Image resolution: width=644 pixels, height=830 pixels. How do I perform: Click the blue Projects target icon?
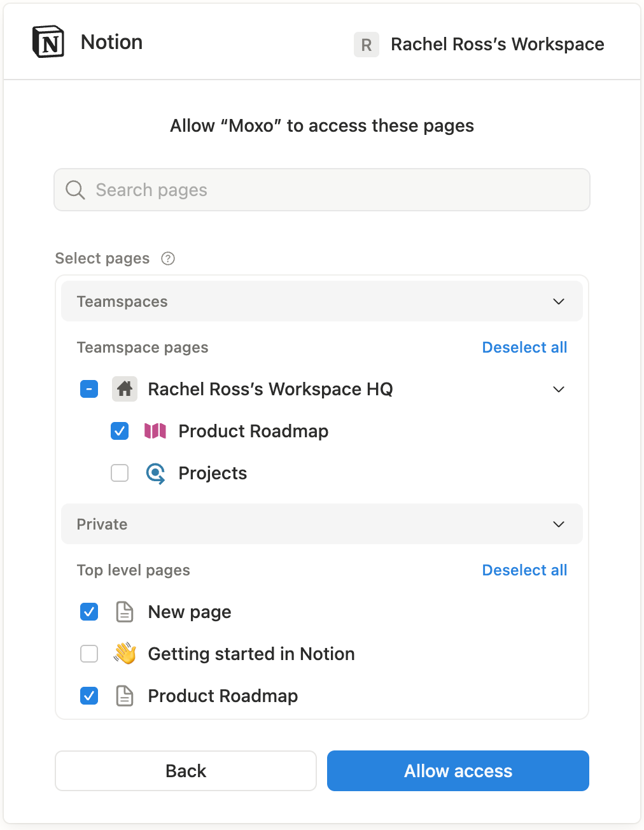(x=155, y=473)
